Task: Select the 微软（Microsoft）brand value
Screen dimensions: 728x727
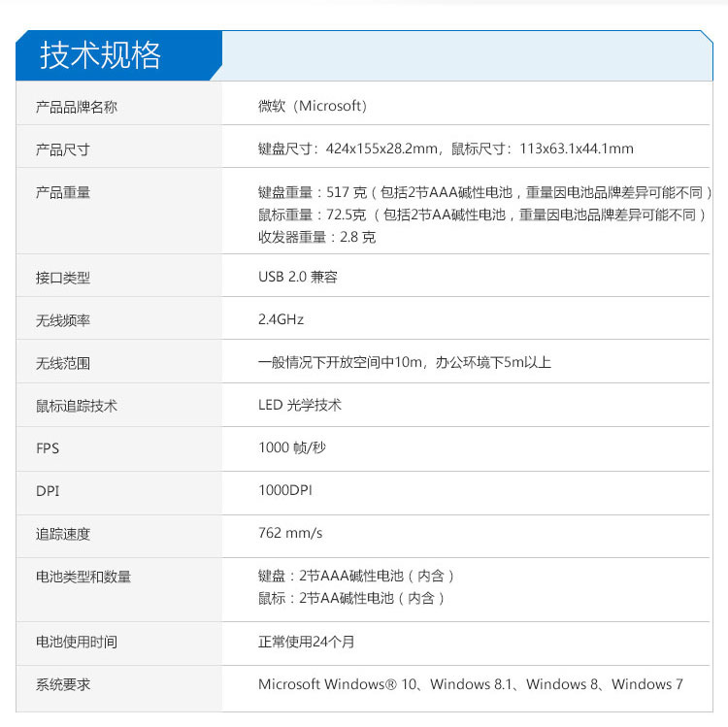Action: pyautogui.click(x=313, y=106)
